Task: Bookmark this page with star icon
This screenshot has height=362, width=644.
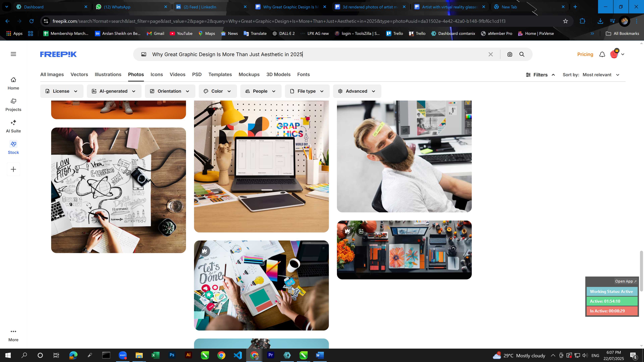Action: (566, 21)
